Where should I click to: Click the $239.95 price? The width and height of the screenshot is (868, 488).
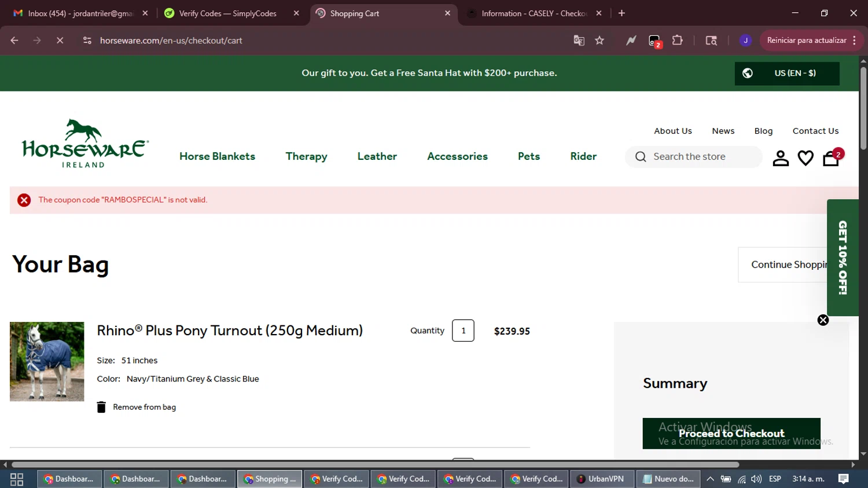512,331
